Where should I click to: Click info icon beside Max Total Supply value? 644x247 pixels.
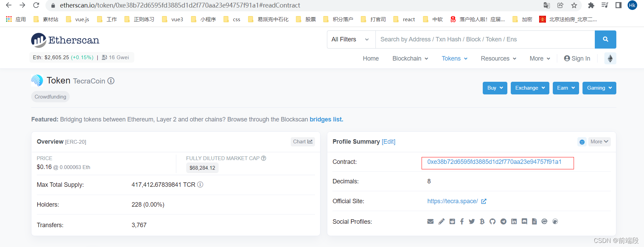pos(200,184)
